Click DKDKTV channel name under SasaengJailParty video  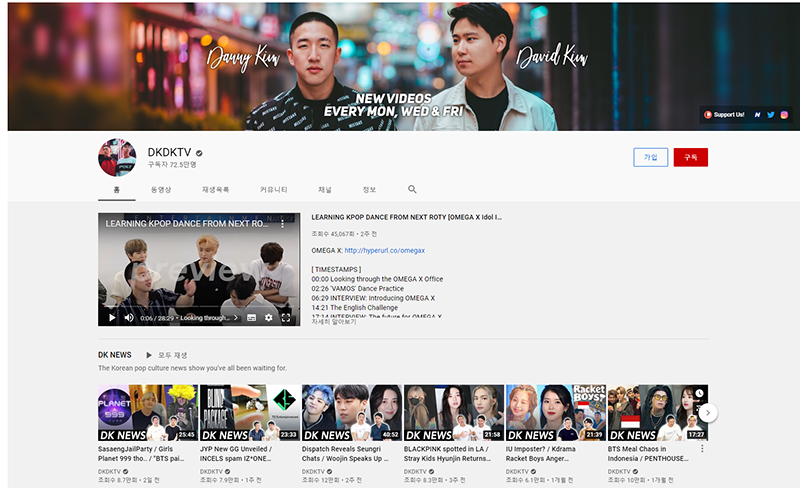point(109,472)
